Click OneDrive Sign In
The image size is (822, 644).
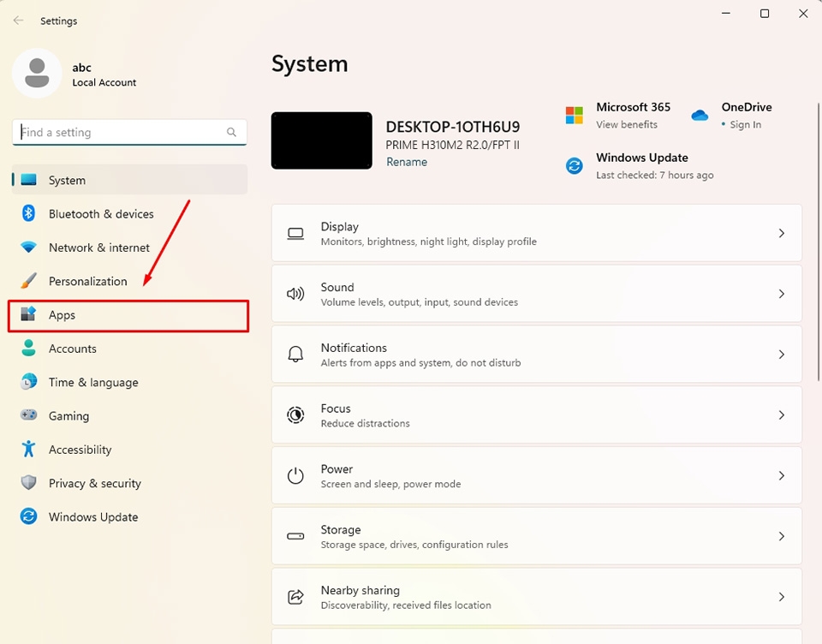[x=745, y=125]
